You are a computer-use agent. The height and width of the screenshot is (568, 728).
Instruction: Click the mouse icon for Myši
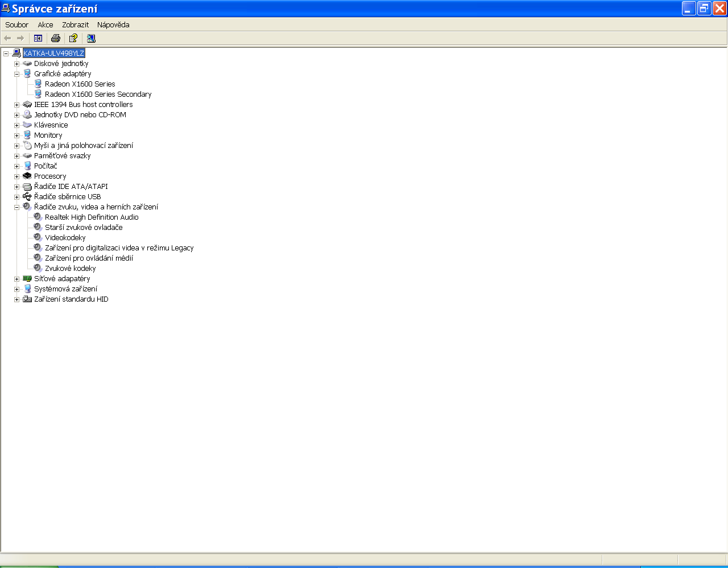(27, 145)
